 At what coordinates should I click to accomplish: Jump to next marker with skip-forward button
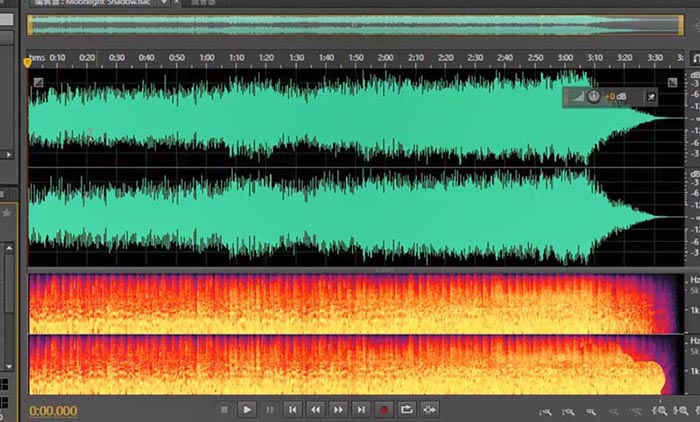tap(361, 409)
